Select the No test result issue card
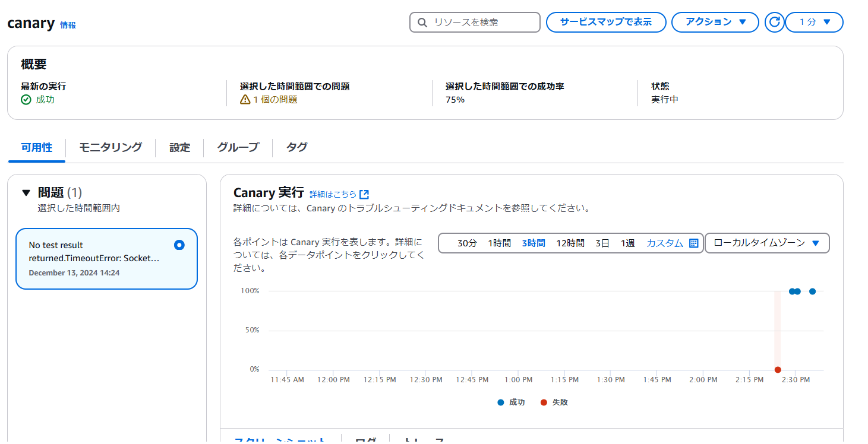Screen dimensions: 868x444 click(106, 259)
